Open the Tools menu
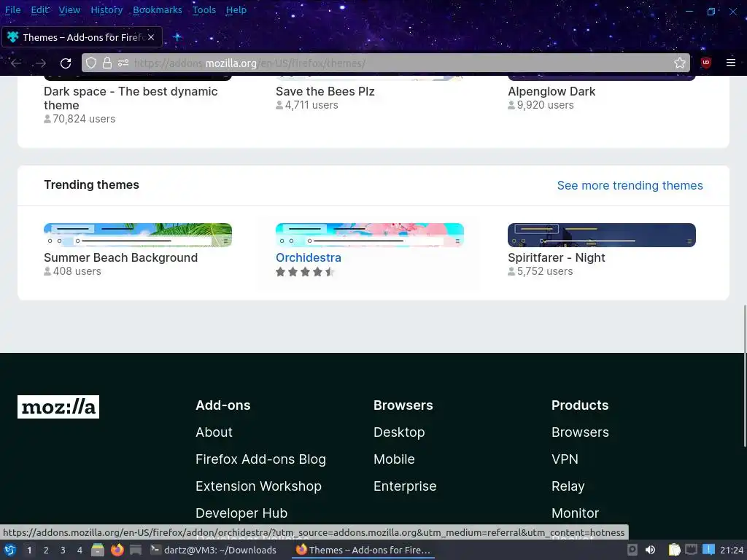Image resolution: width=747 pixels, height=560 pixels. tap(204, 9)
